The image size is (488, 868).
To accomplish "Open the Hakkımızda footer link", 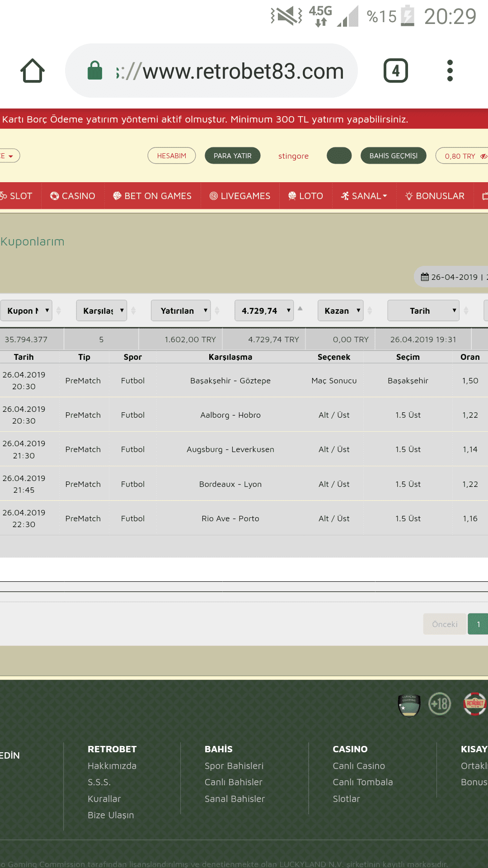I will [112, 766].
